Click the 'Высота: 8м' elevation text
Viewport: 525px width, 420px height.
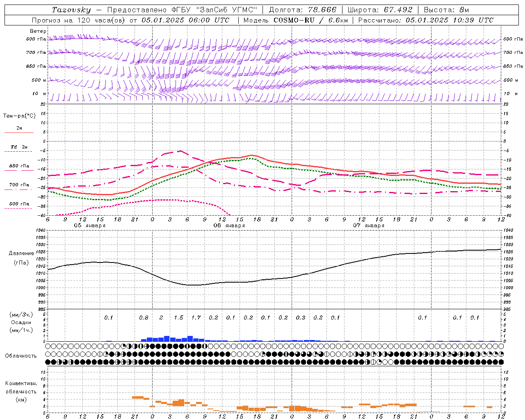coord(447,10)
